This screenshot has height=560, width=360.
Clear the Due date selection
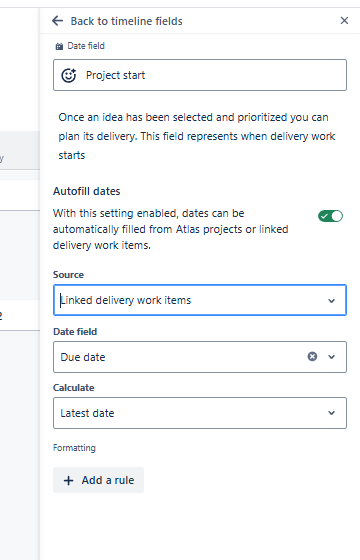(312, 356)
